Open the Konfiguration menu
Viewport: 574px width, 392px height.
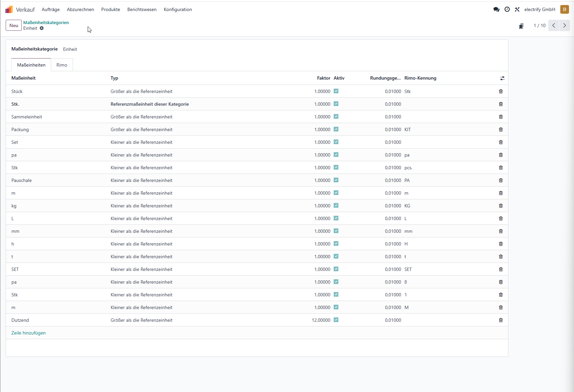click(178, 9)
